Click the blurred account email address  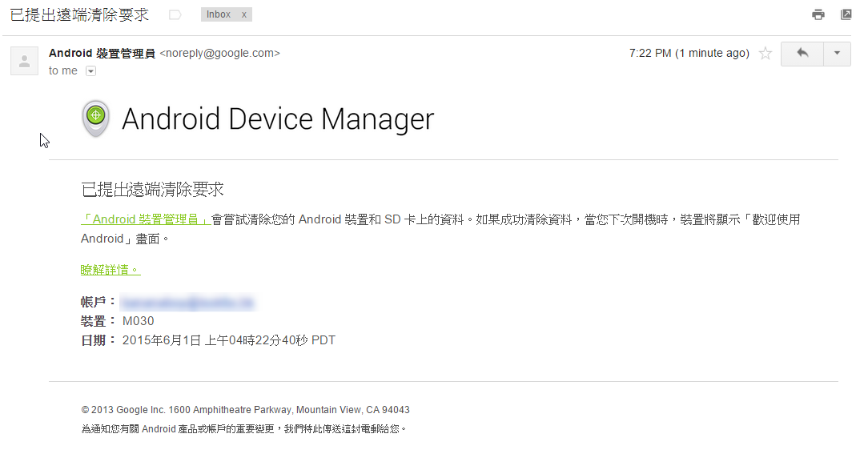187,302
